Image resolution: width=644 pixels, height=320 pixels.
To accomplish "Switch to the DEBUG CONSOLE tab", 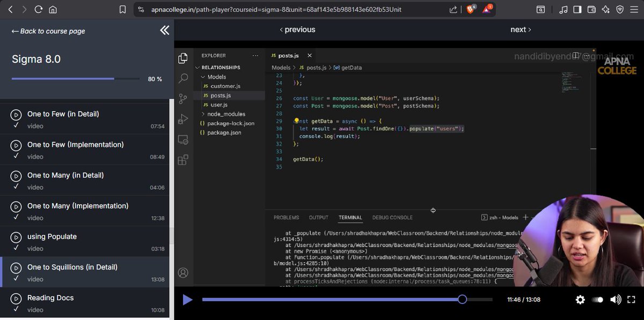I will [392, 217].
